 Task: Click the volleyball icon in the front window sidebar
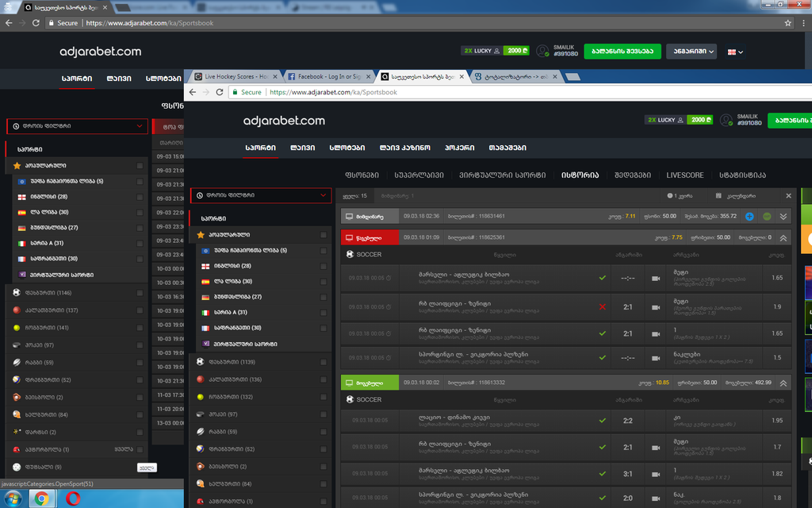point(201,449)
